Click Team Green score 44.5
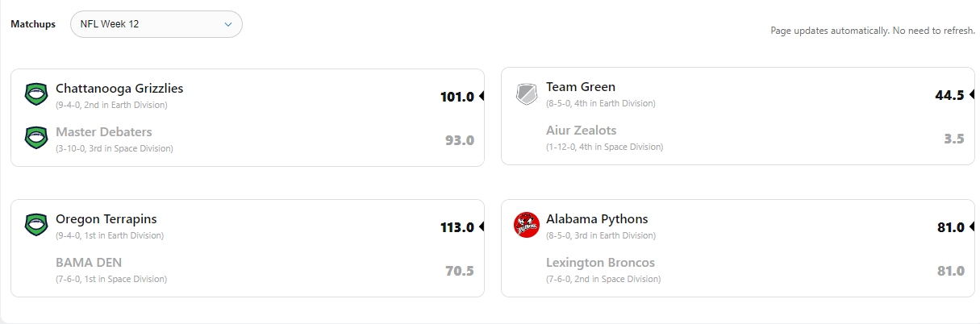The width and height of the screenshot is (980, 324). point(949,95)
